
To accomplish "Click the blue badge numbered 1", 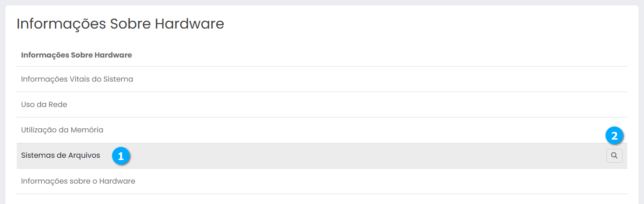I will tap(121, 156).
